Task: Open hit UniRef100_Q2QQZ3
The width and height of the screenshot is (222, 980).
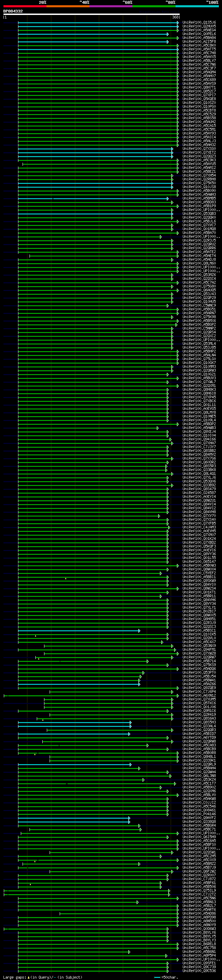Action: coord(199,156)
